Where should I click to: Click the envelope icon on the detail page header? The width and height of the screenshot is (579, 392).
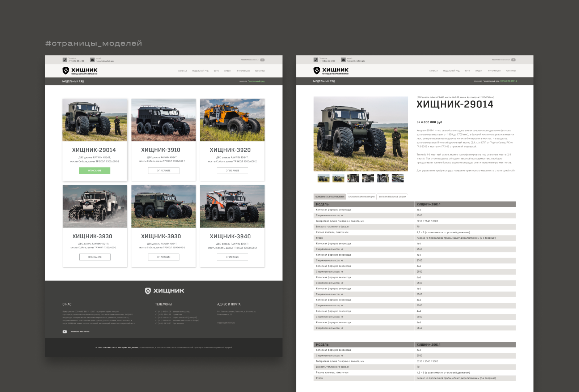pos(343,60)
